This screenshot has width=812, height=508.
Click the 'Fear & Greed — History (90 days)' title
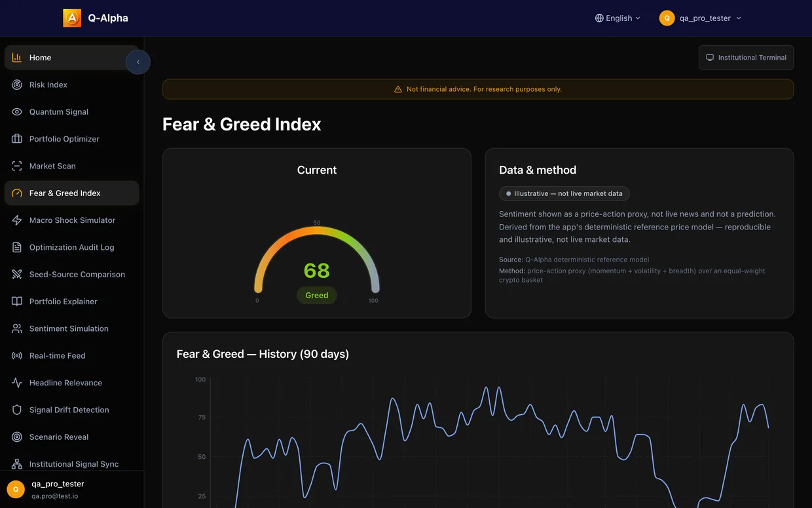tap(263, 354)
